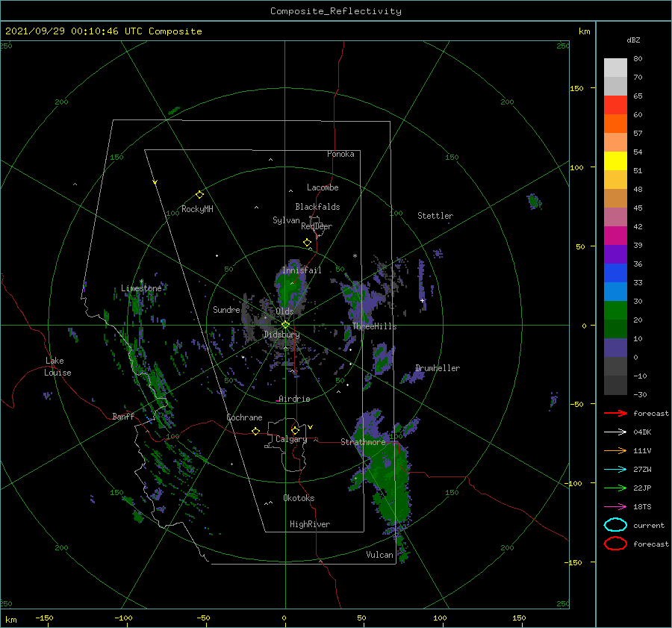Click the blue 33-36 dBZ color swatch

[x=615, y=273]
